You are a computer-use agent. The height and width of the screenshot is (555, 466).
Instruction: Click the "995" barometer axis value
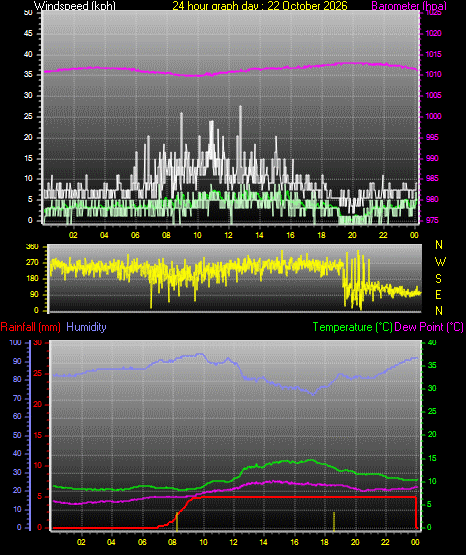point(432,137)
